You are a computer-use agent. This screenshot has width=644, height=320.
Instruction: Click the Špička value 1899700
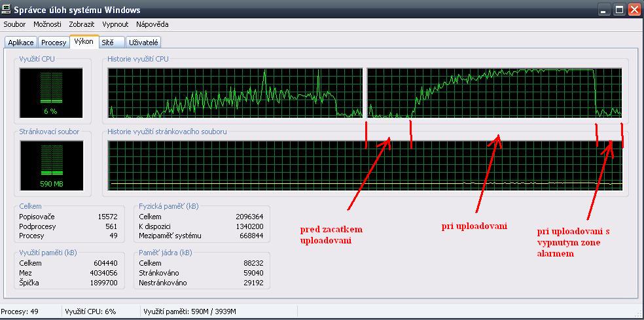(x=103, y=283)
